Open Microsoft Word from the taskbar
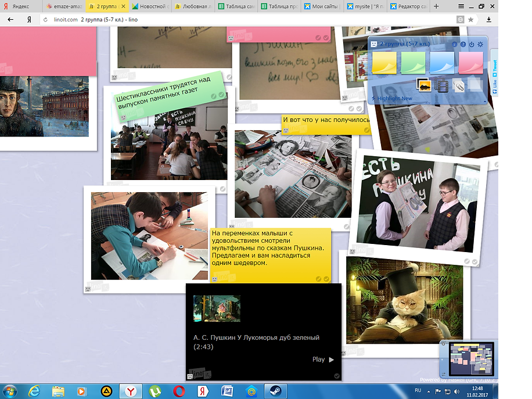This screenshot has width=532, height=399. (227, 391)
